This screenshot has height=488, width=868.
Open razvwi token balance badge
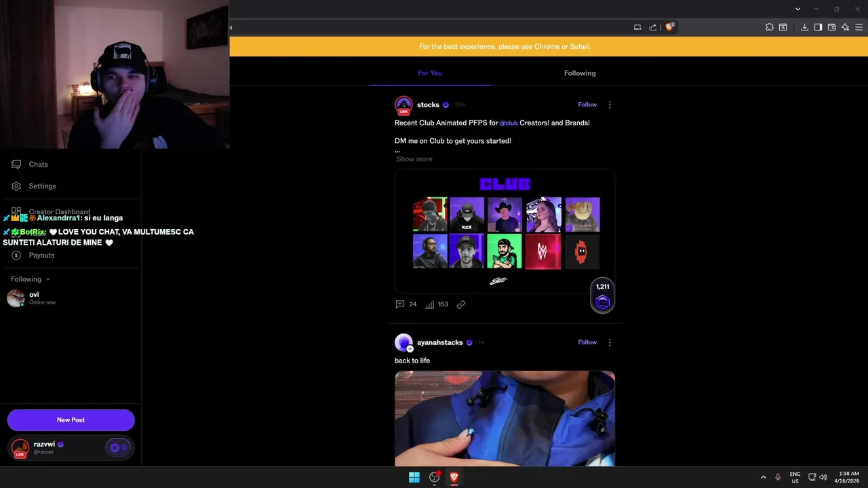[x=119, y=447]
